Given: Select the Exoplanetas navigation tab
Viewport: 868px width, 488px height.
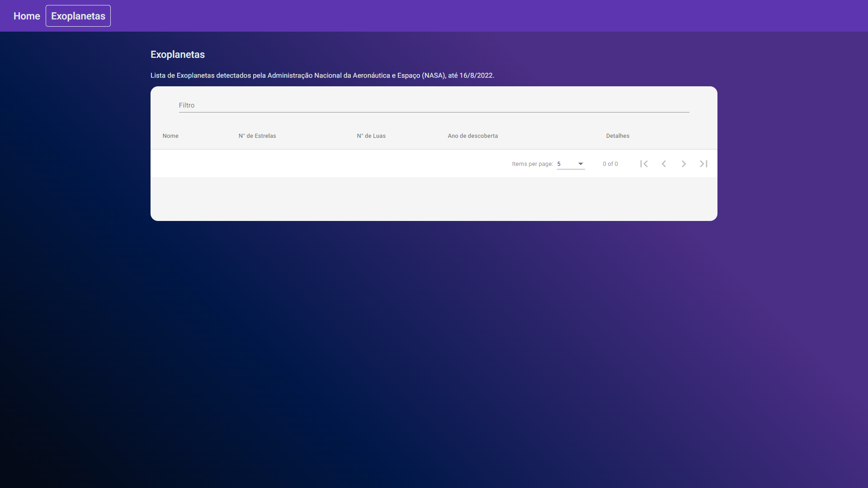Looking at the screenshot, I should coord(78,16).
